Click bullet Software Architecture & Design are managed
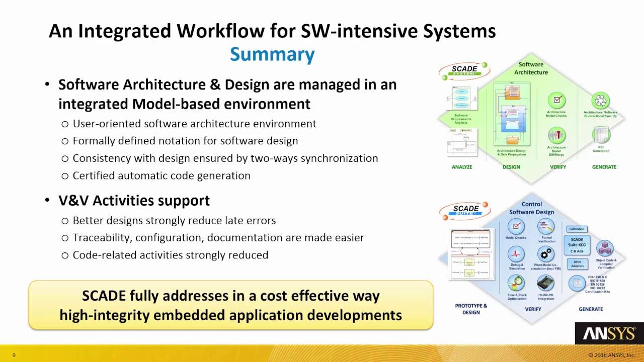Image resolution: width=644 pixels, height=362 pixels. pyautogui.click(x=227, y=94)
